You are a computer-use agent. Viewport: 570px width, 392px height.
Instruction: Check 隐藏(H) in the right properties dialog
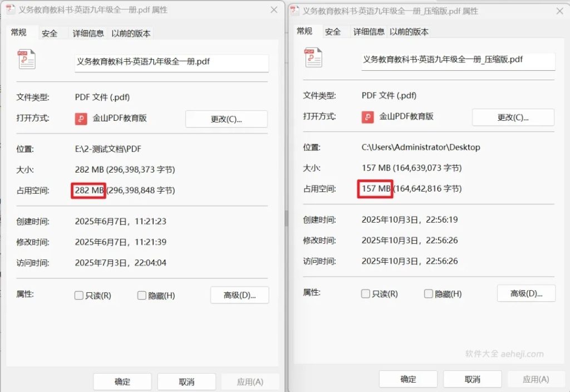[429, 293]
